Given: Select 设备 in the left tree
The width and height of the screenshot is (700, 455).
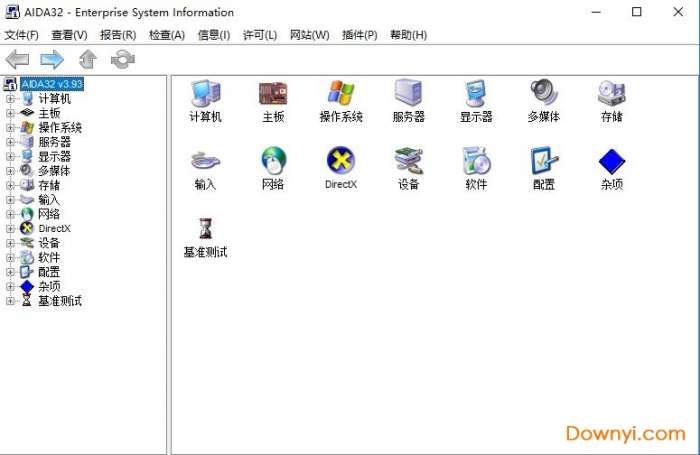Looking at the screenshot, I should pyautogui.click(x=49, y=243).
